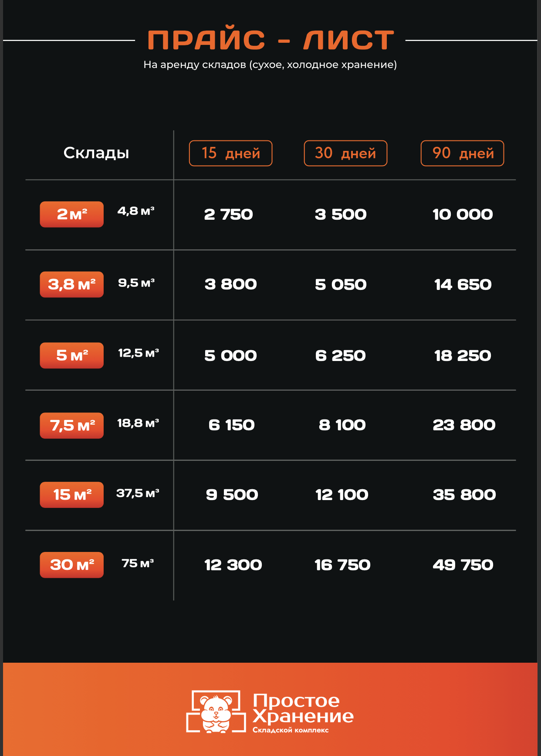Click the 35 800 price cell

tap(464, 495)
